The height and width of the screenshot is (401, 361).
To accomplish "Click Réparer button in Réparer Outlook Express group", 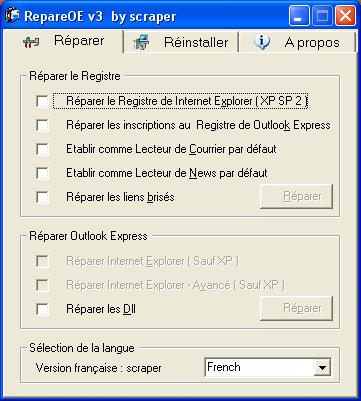I will 296,308.
